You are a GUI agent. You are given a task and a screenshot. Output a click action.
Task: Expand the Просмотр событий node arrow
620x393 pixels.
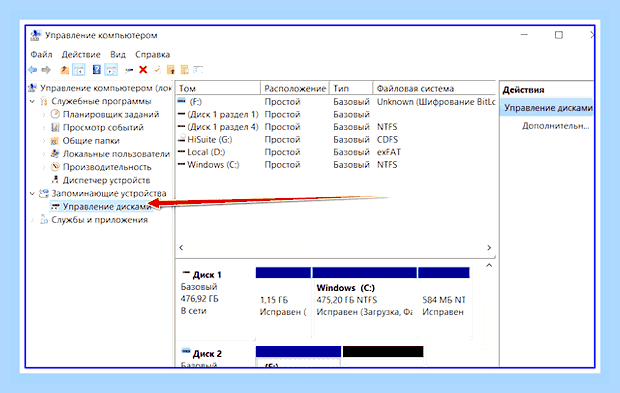(x=44, y=128)
